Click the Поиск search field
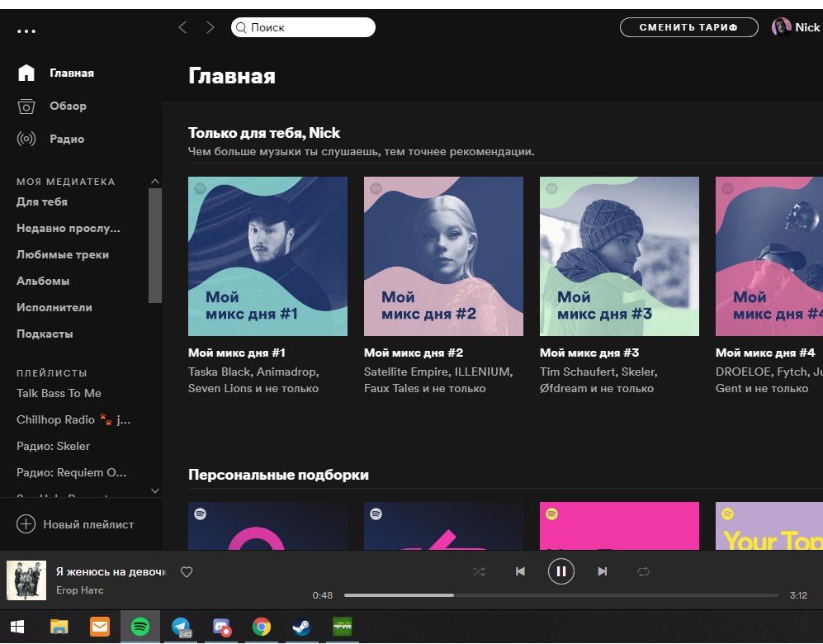Screen dimensions: 823x644 click(304, 27)
